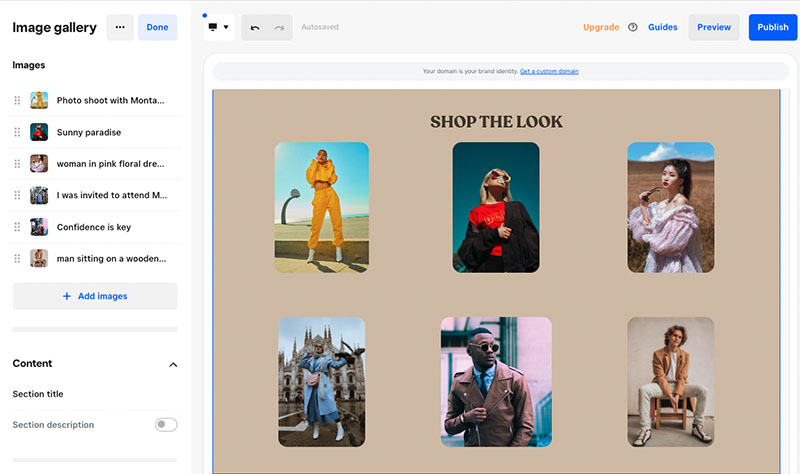This screenshot has width=800, height=474.
Task: Open the three-dots more options menu
Action: click(x=120, y=27)
